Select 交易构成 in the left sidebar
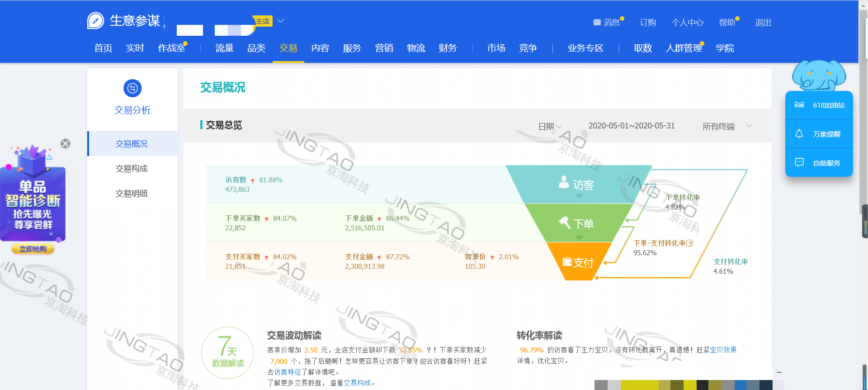The height and width of the screenshot is (390, 868). (x=132, y=169)
